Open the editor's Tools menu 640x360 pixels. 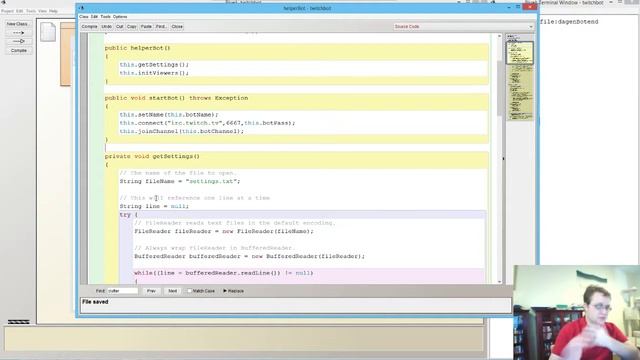(105, 17)
